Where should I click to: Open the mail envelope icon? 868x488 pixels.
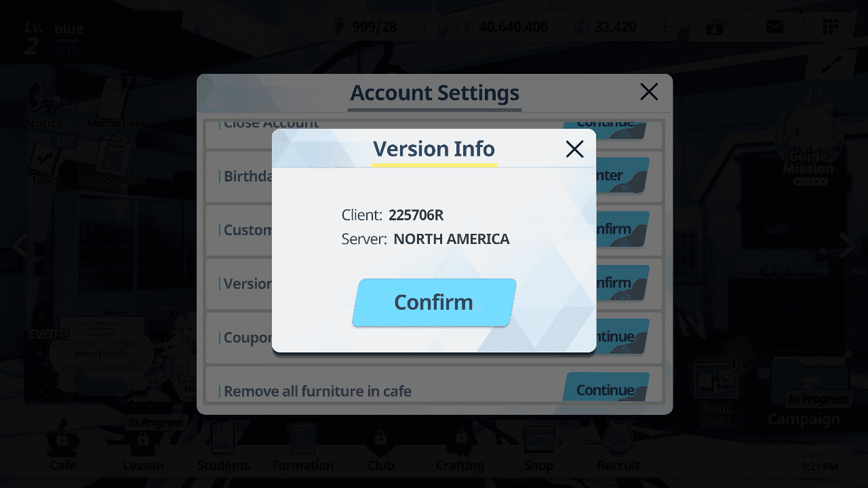(x=774, y=27)
